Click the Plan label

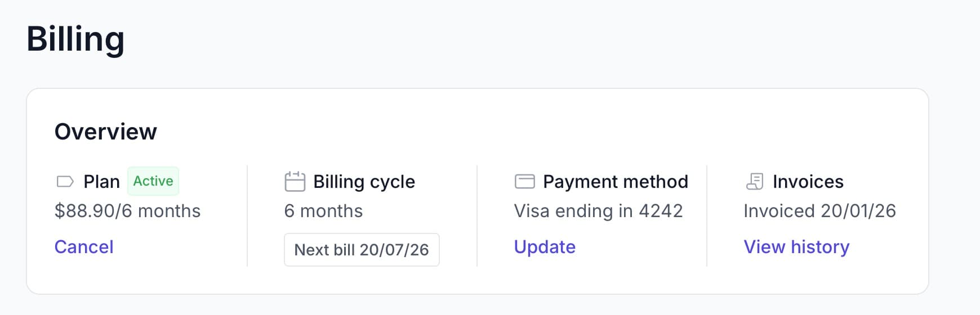coord(101,182)
